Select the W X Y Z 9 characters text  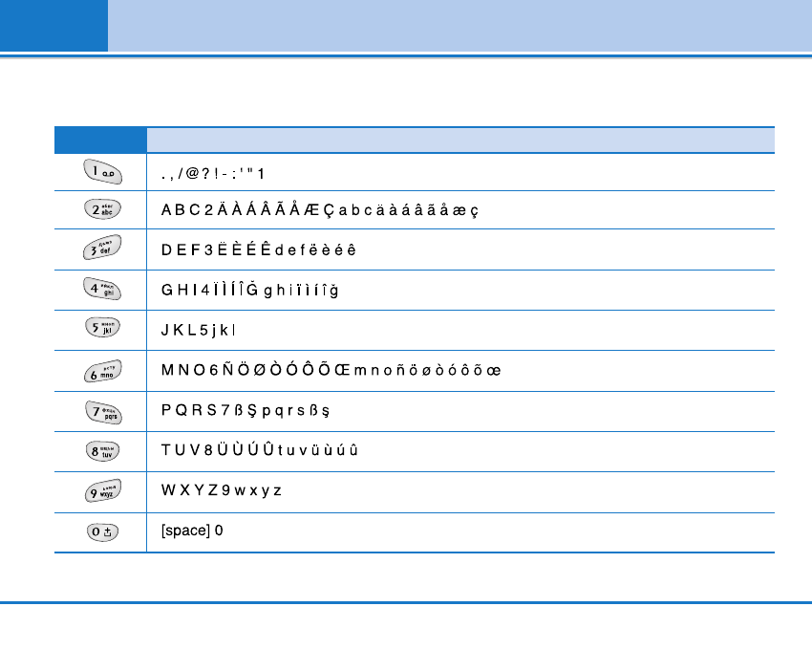coord(221,490)
